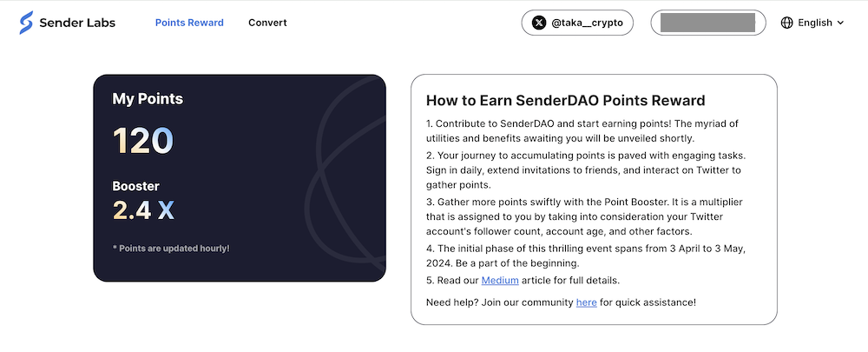
Task: Click the @taka__crypto account handle
Action: tap(587, 23)
